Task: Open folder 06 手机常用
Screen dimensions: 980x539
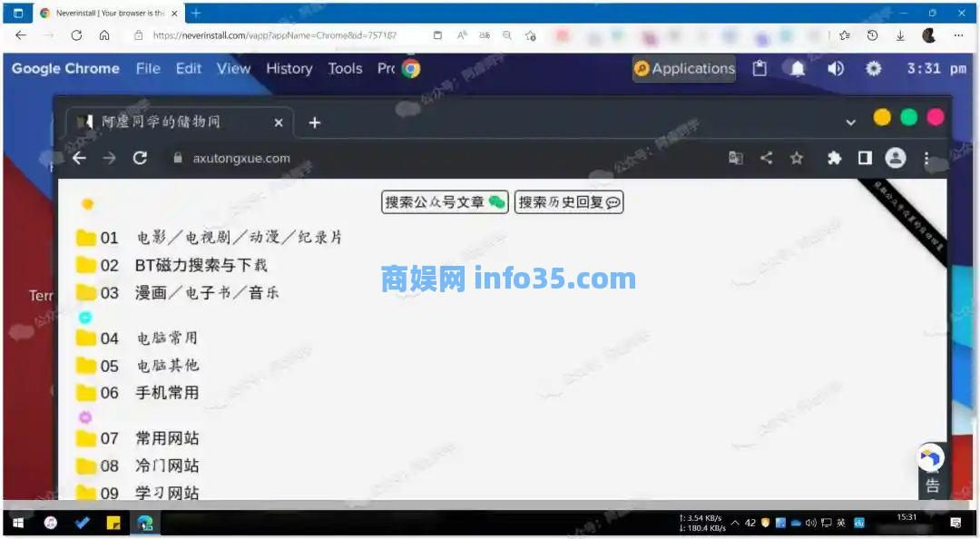Action: click(x=138, y=393)
